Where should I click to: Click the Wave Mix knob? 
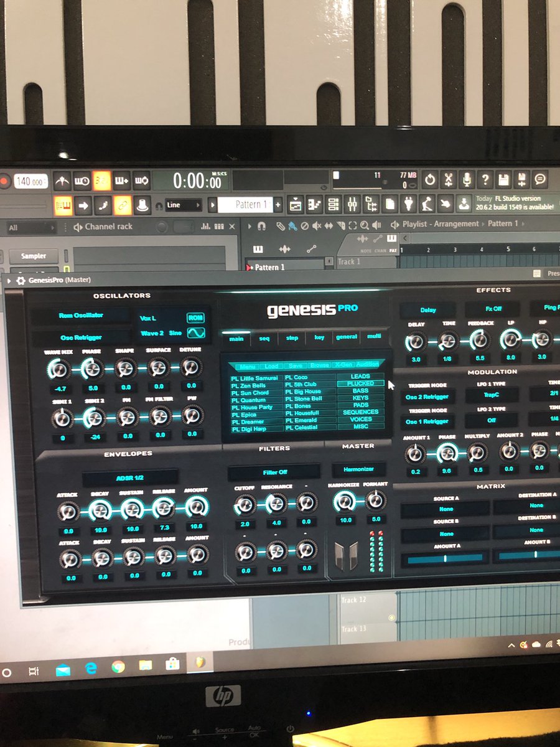tap(58, 370)
